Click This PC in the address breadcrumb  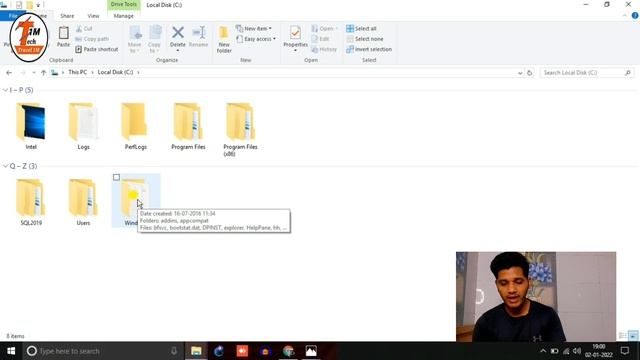[x=78, y=72]
